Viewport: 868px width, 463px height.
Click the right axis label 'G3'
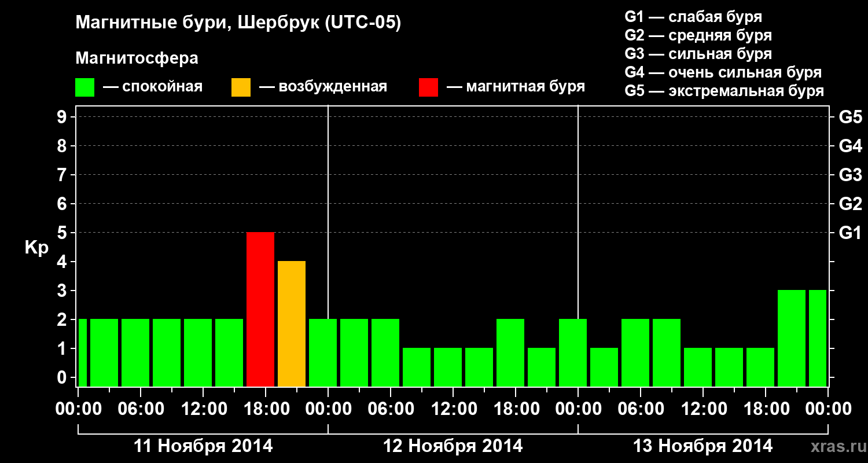tap(850, 175)
